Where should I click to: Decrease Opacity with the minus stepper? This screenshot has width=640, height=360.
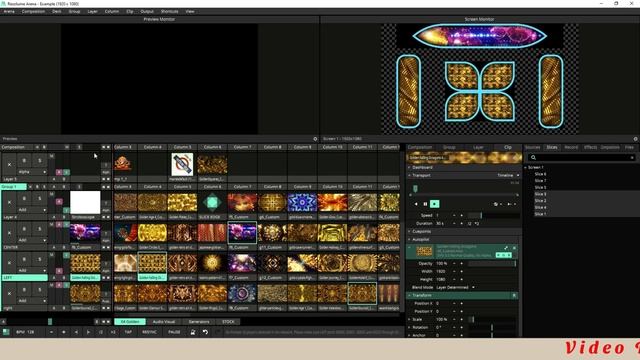coord(454,264)
